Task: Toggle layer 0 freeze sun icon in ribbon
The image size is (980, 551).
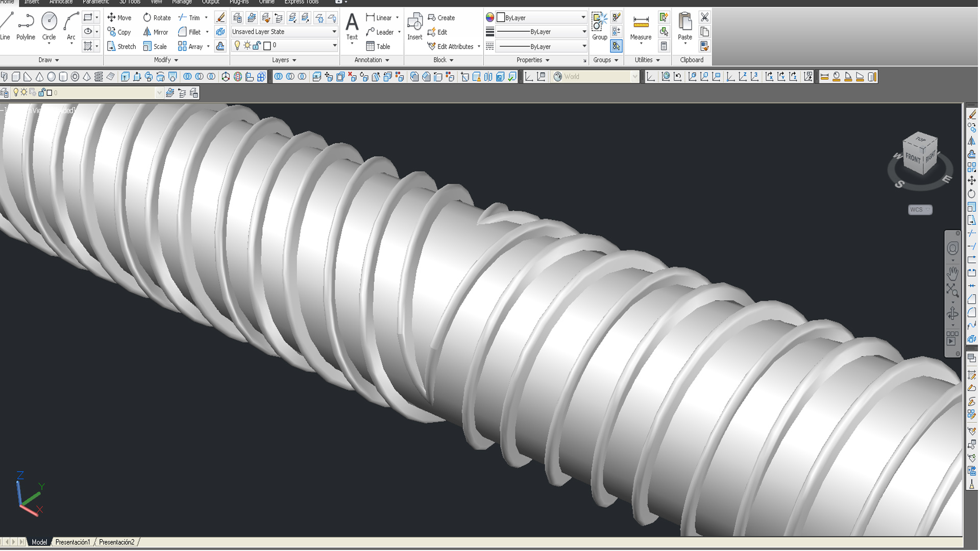Action: (x=247, y=45)
